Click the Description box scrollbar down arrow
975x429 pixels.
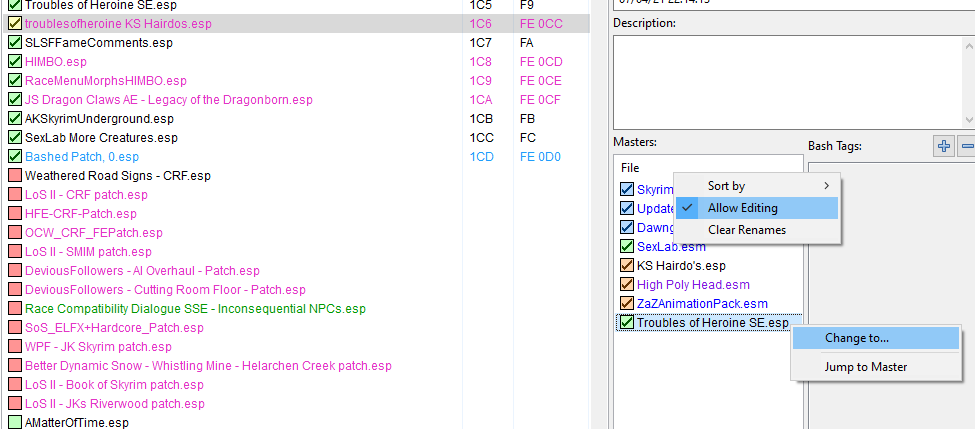pyautogui.click(x=968, y=120)
